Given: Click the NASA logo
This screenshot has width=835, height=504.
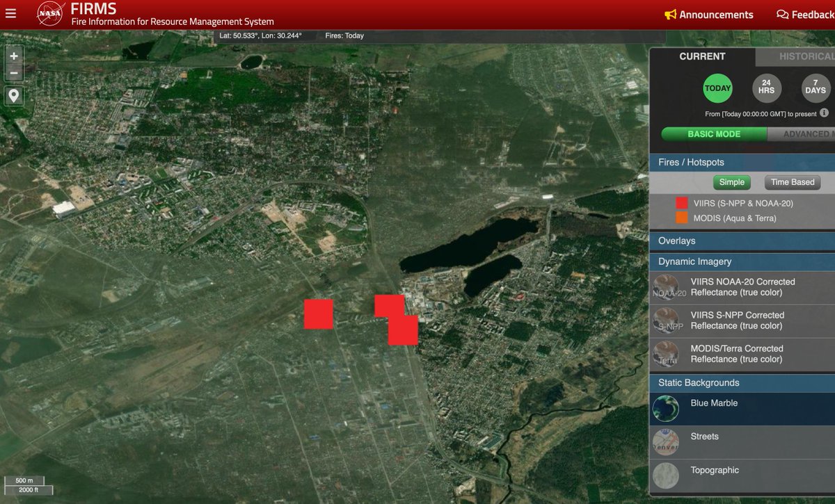Looking at the screenshot, I should (51, 13).
